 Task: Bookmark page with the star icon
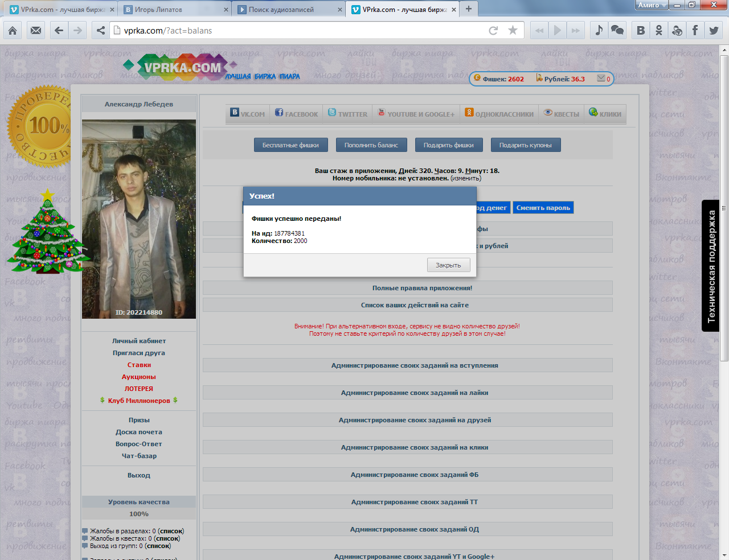click(x=513, y=31)
